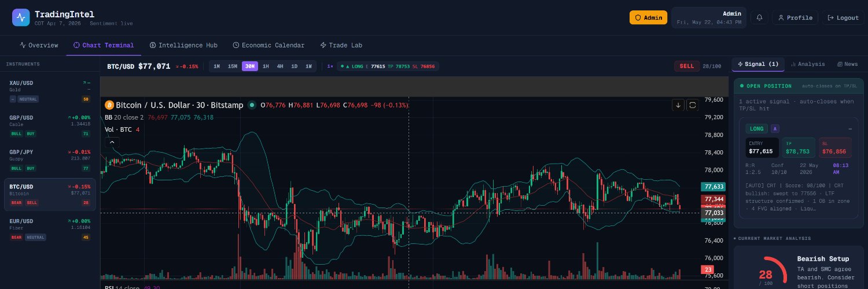Click the BB 20 close 2 indicator label
Image resolution: width=868 pixels, height=289 pixels.
point(124,117)
